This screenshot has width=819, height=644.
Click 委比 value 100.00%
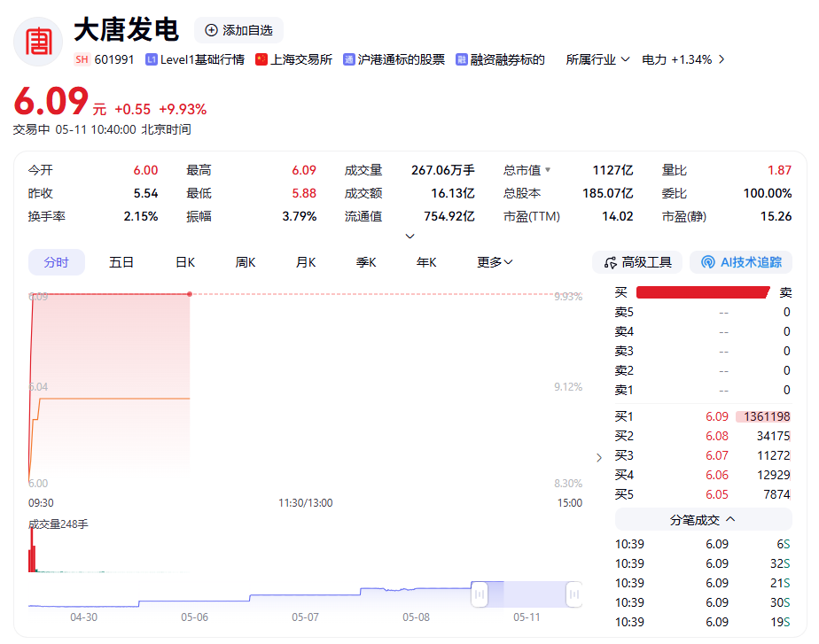[x=768, y=193]
